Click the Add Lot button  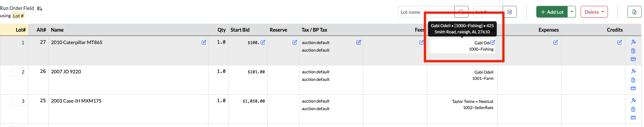click(x=552, y=12)
